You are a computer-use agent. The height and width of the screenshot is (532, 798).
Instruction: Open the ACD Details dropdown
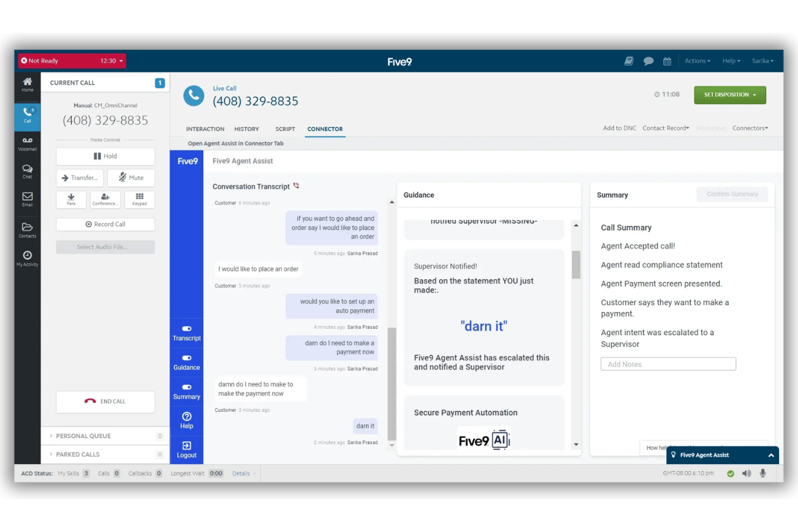tap(244, 474)
